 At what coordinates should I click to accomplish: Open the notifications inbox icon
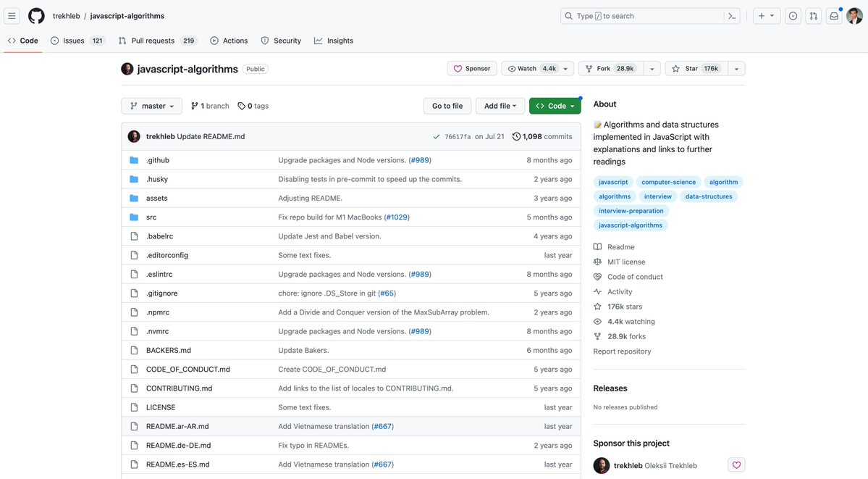coord(834,16)
